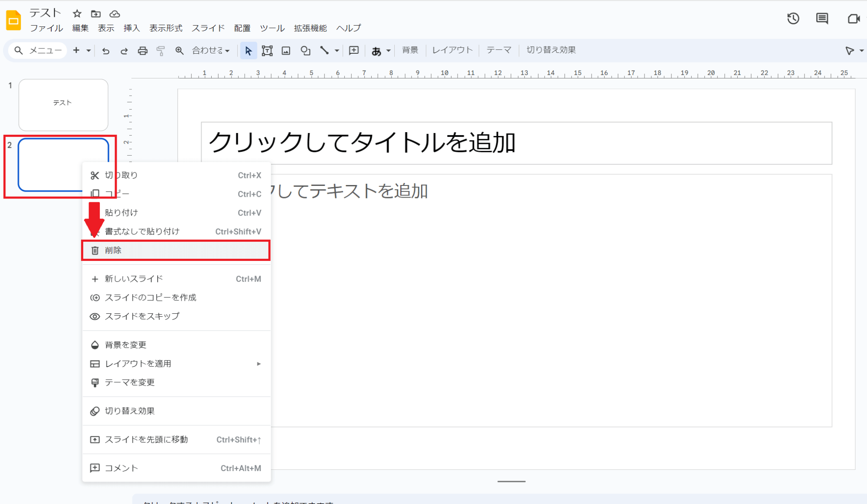
Task: Click the 切り替え効果 toolbar button
Action: [551, 50]
